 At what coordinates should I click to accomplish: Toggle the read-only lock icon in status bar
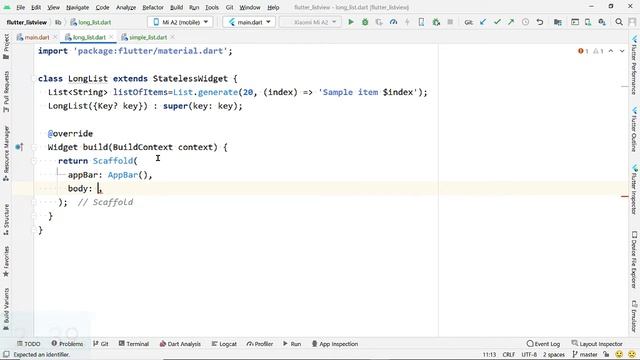(606, 354)
